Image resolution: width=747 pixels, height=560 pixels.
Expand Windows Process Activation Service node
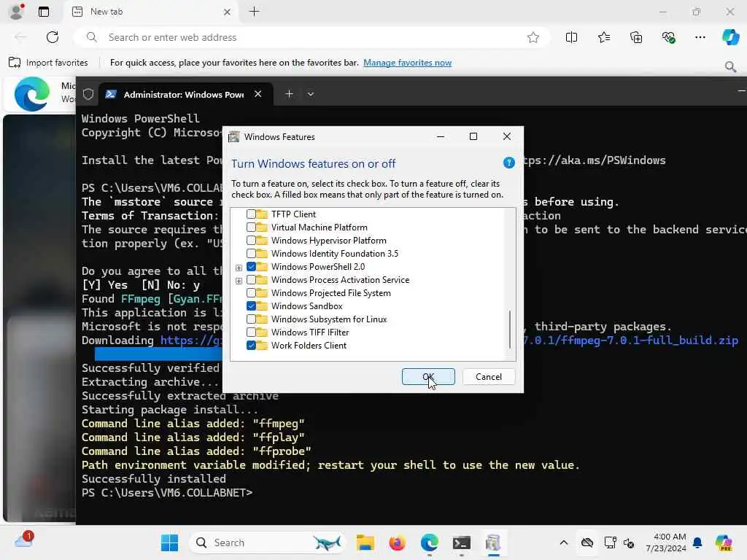(239, 281)
